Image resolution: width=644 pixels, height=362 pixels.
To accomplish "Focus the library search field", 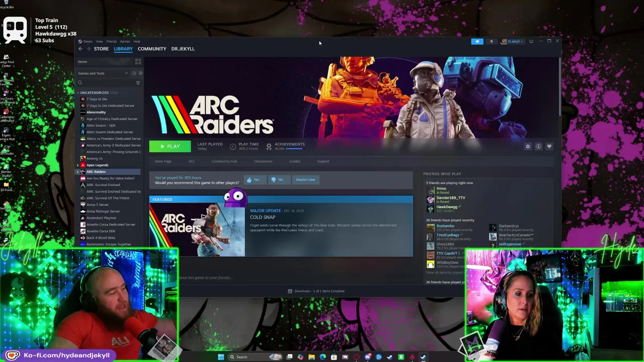I will [106, 82].
